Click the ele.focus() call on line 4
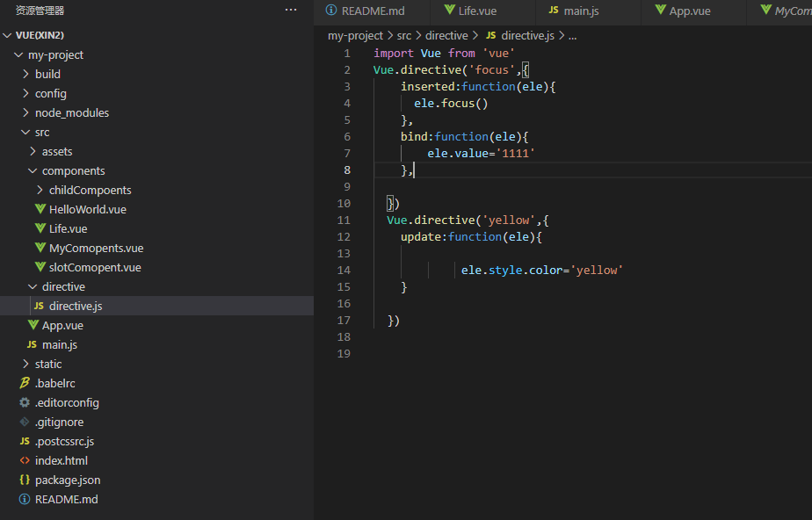Viewport: 812px width, 520px height. pyautogui.click(x=451, y=104)
